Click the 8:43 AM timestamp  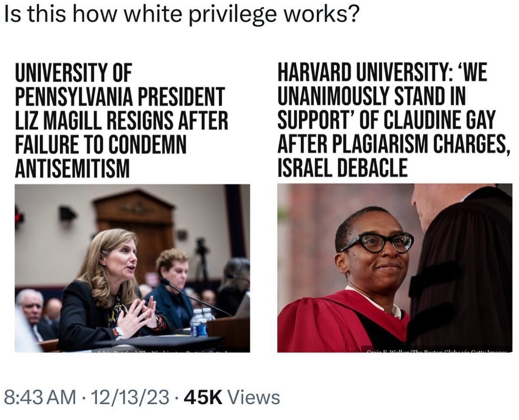click(40, 397)
